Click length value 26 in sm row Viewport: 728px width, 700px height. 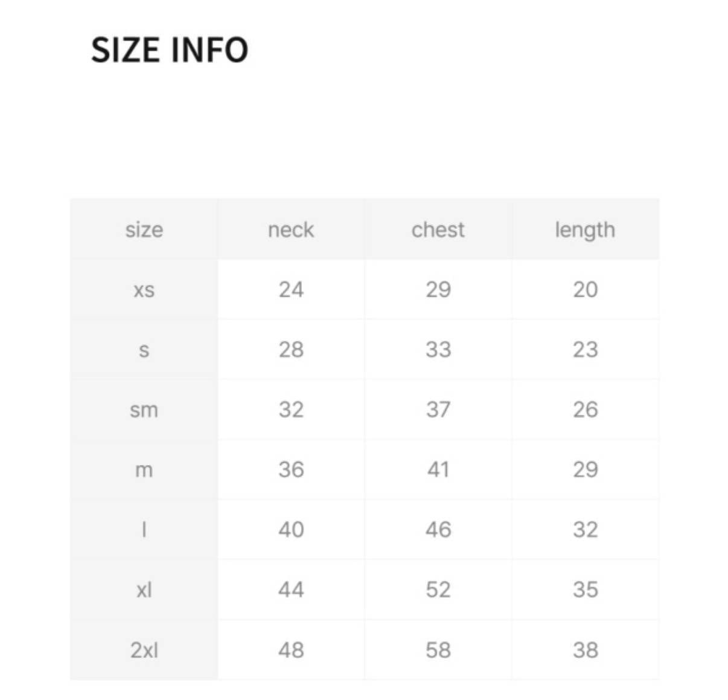(585, 410)
